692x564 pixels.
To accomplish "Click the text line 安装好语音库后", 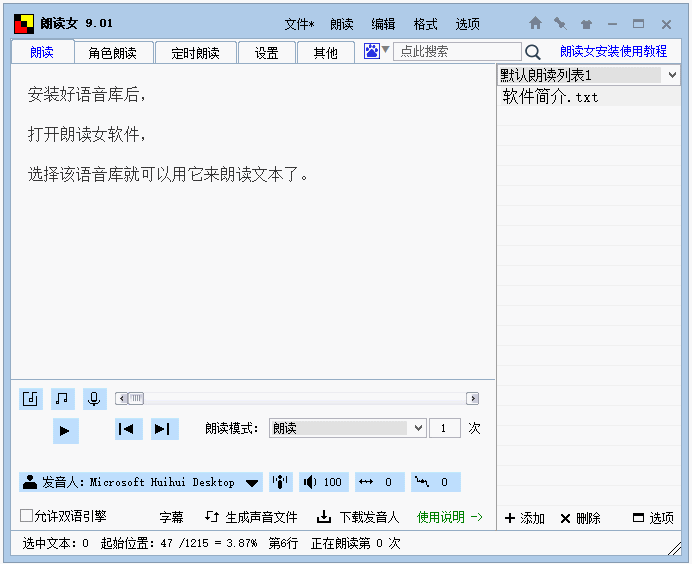I will point(86,94).
